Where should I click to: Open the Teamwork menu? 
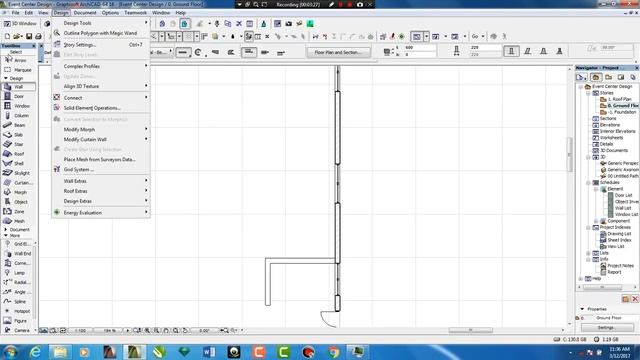coord(135,13)
